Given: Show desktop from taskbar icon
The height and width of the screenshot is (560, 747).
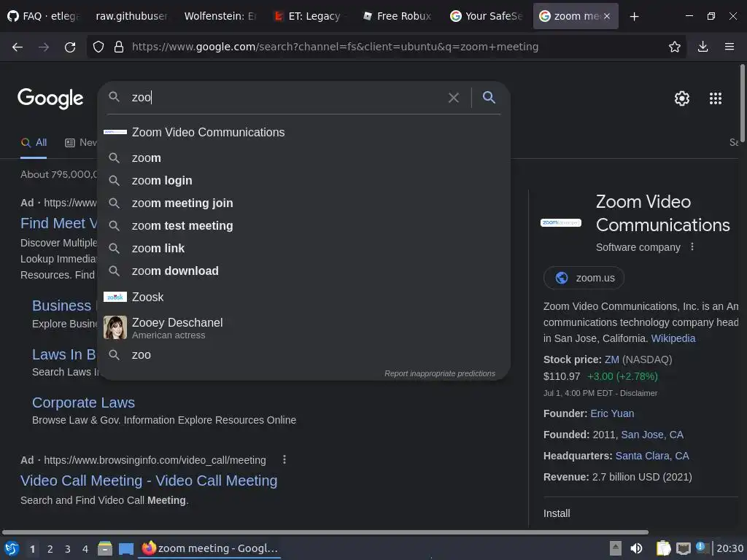Looking at the screenshot, I should [126, 548].
